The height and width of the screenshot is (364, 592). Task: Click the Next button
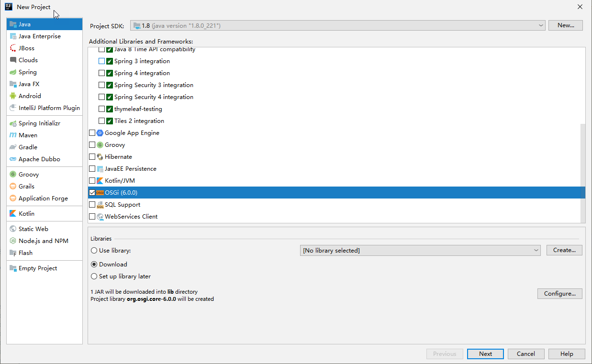point(485,354)
